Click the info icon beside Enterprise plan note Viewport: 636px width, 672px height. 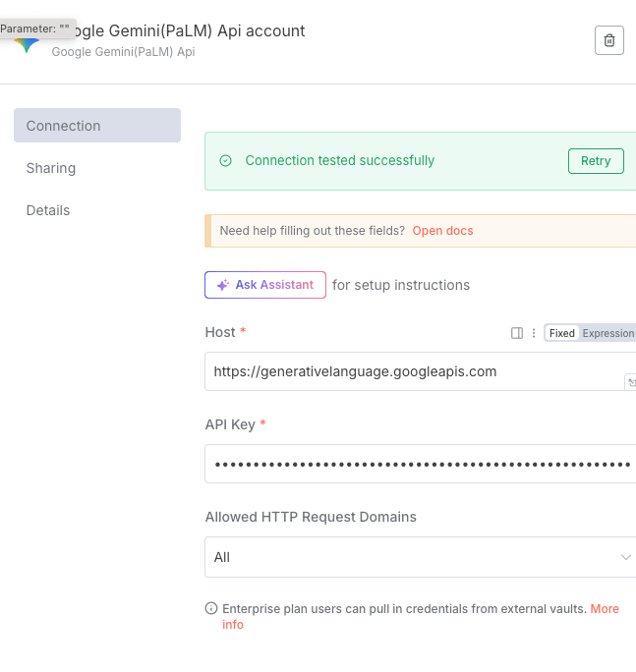click(x=211, y=609)
